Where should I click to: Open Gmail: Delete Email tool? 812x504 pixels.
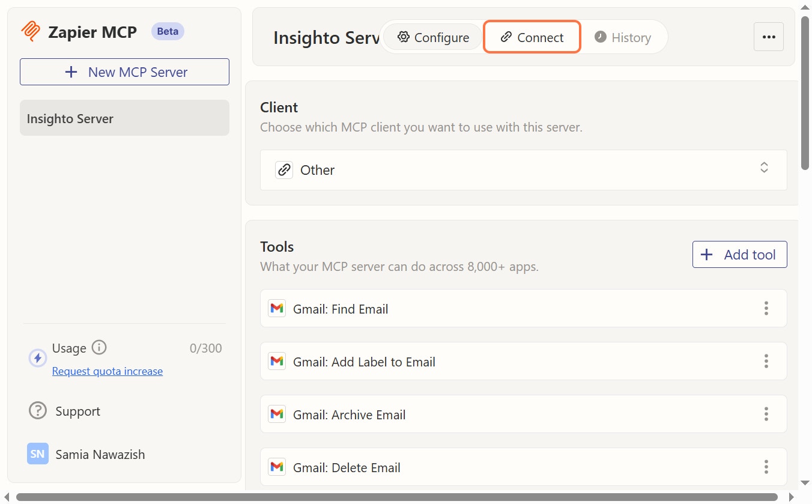click(524, 467)
